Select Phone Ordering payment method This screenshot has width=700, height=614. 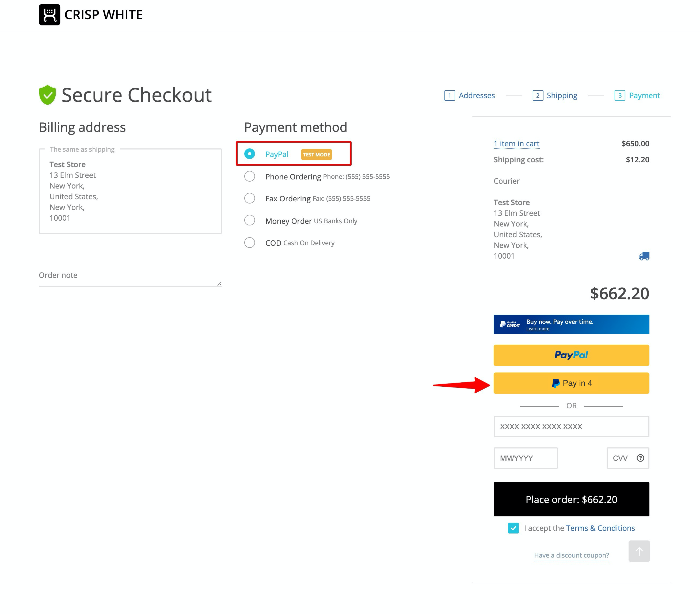point(250,176)
